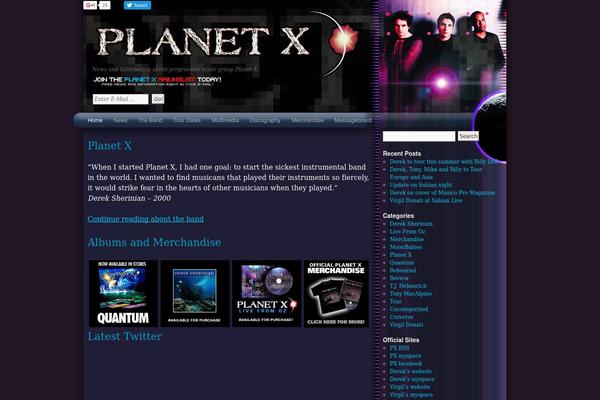The image size is (600, 400).
Task: Click the Go! mailing list button
Action: tap(158, 99)
